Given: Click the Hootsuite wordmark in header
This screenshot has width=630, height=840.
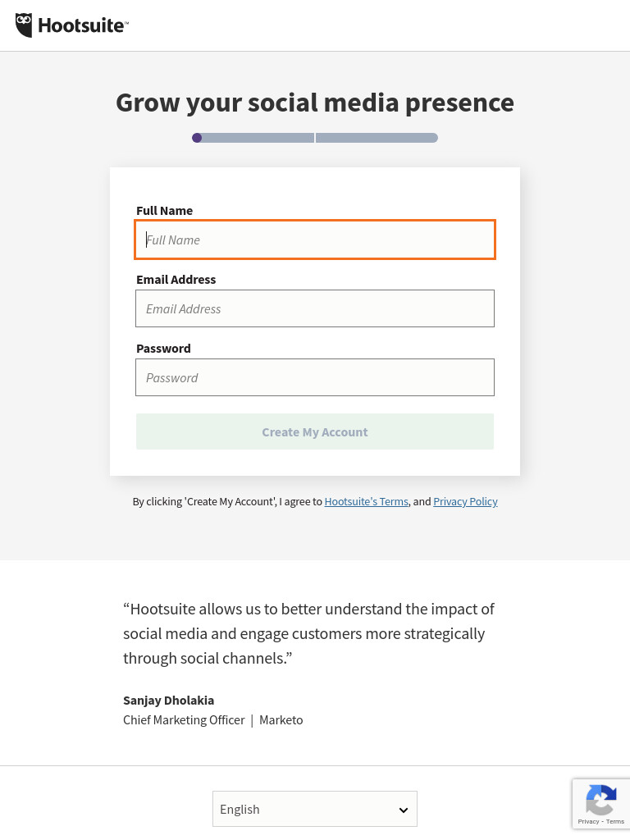Looking at the screenshot, I should coord(83,25).
